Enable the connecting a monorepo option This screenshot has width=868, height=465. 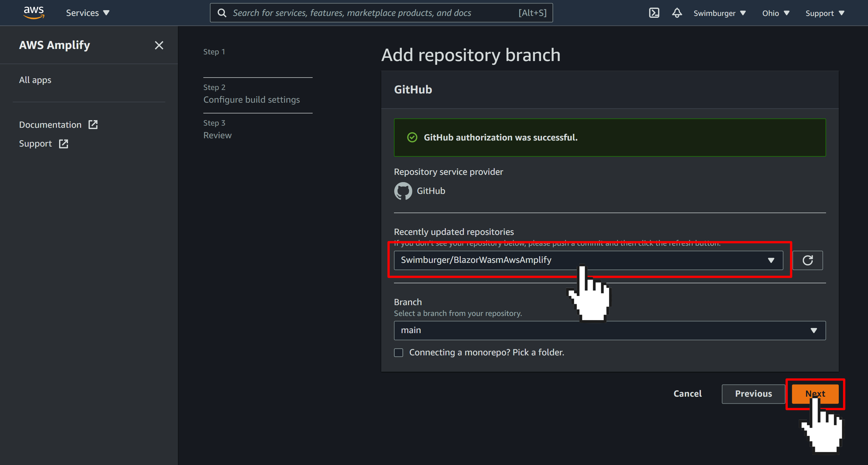coord(398,352)
